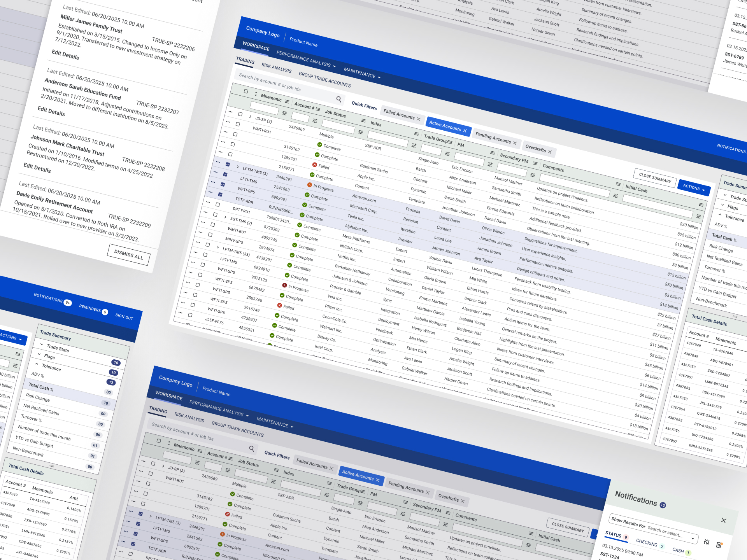Image resolution: width=747 pixels, height=560 pixels.
Task: Expand Trade Stats in the left Trade Summary panel
Action: (42, 344)
